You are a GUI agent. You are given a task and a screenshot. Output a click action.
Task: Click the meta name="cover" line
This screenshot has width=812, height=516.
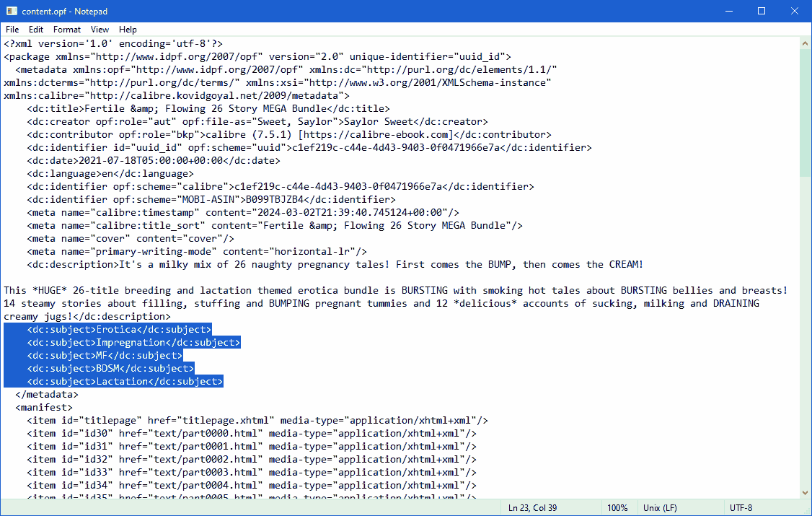point(131,238)
